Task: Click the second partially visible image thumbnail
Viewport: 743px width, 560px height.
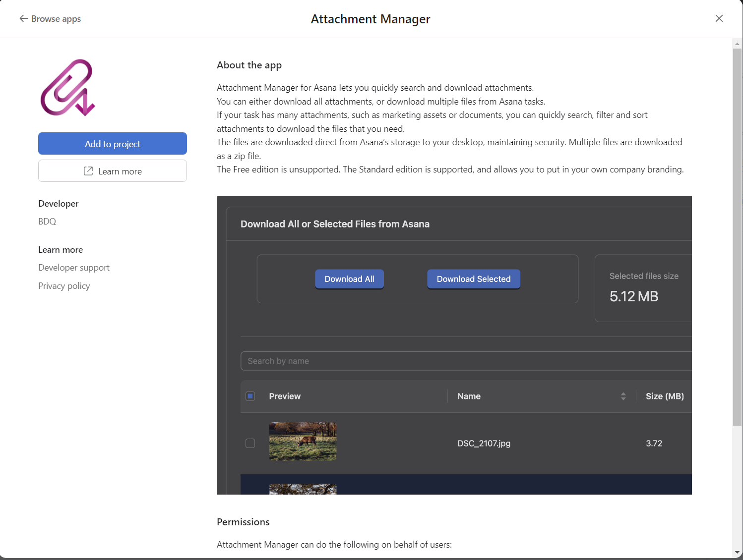Action: tap(303, 489)
